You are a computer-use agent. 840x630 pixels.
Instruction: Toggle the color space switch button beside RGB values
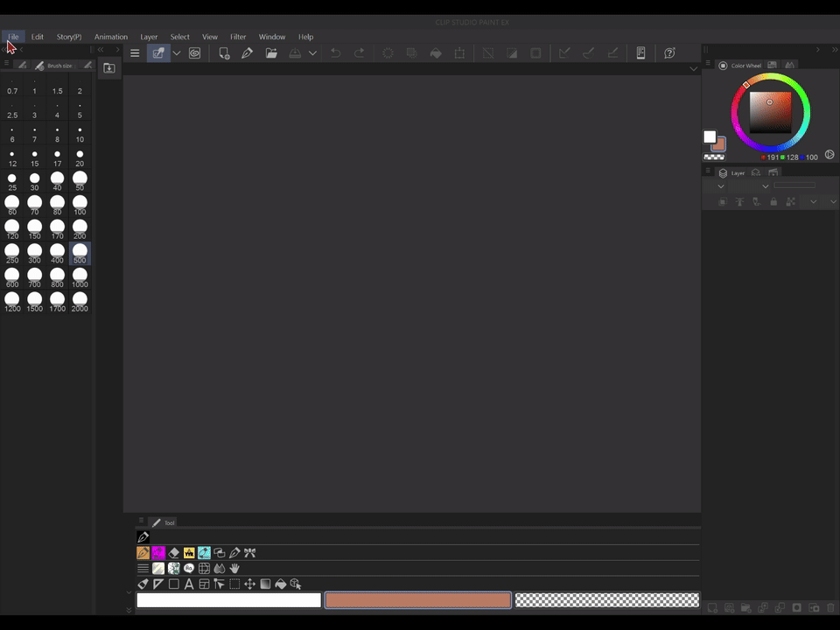pyautogui.click(x=829, y=155)
